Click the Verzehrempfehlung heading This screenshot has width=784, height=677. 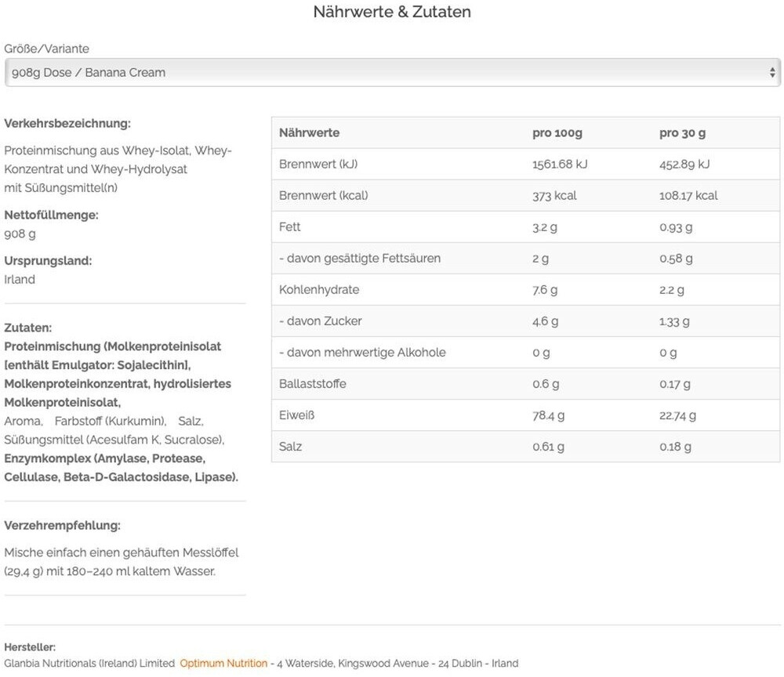[x=62, y=526]
